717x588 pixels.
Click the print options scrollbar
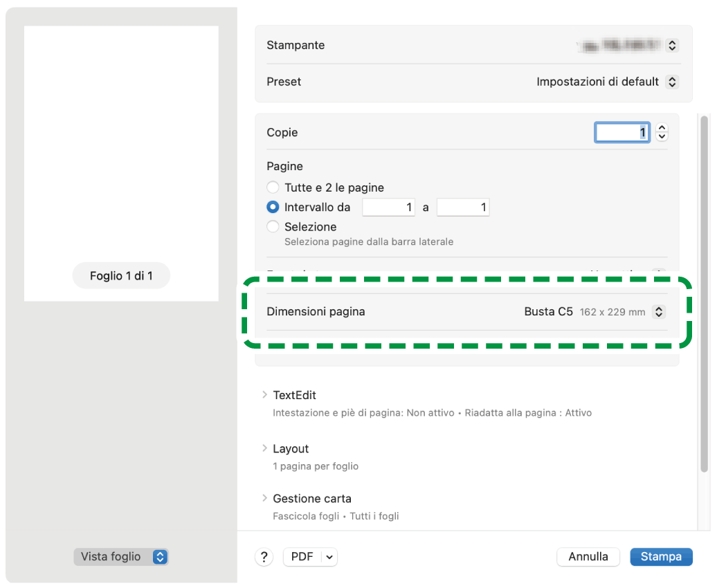click(x=704, y=294)
